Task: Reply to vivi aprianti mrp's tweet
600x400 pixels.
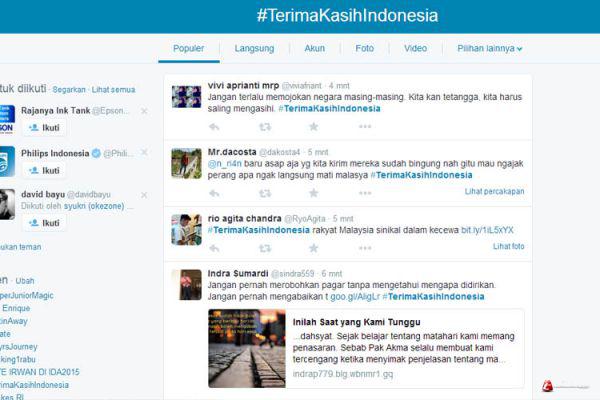Action: click(214, 127)
